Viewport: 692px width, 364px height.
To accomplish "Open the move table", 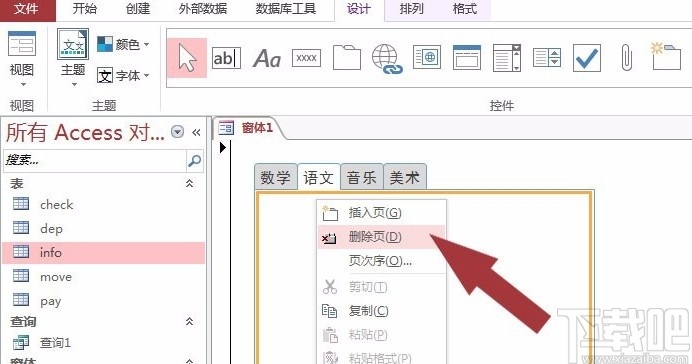I will point(103,277).
